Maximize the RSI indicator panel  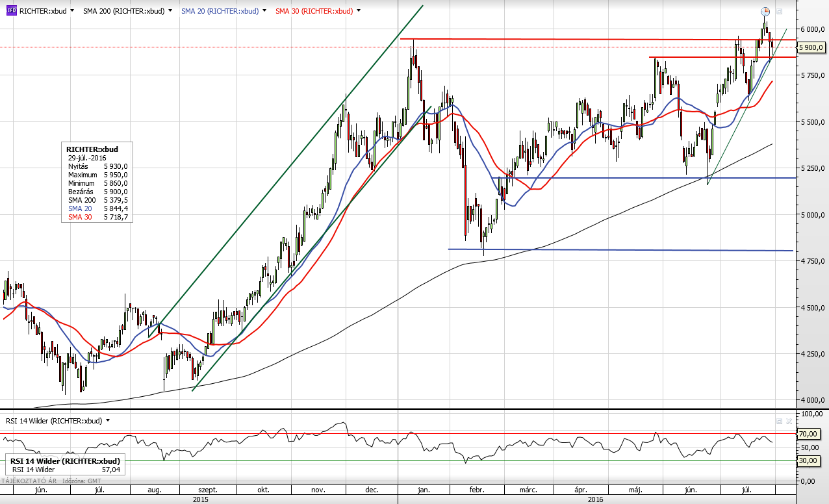tap(780, 421)
